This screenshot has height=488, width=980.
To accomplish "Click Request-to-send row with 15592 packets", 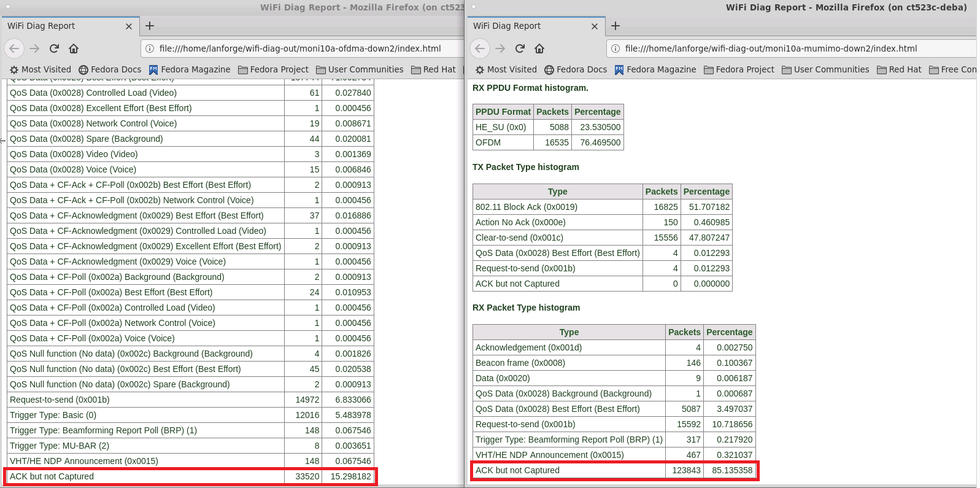I will click(614, 424).
